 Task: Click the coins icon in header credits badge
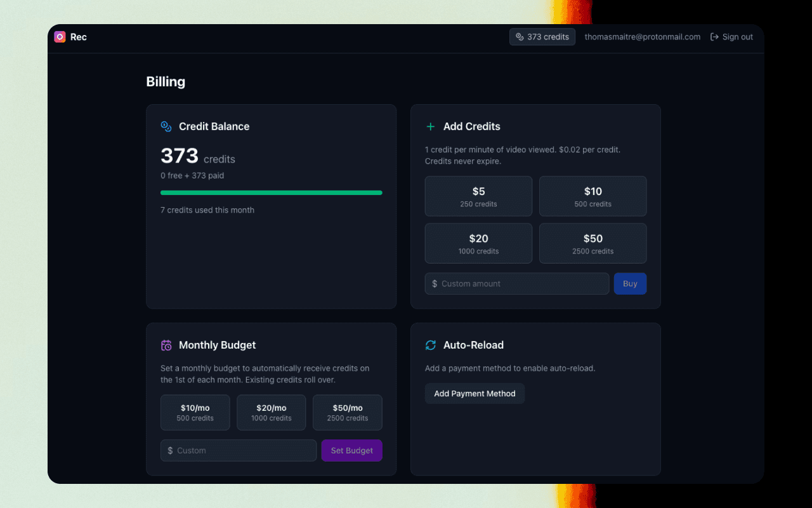pyautogui.click(x=520, y=37)
